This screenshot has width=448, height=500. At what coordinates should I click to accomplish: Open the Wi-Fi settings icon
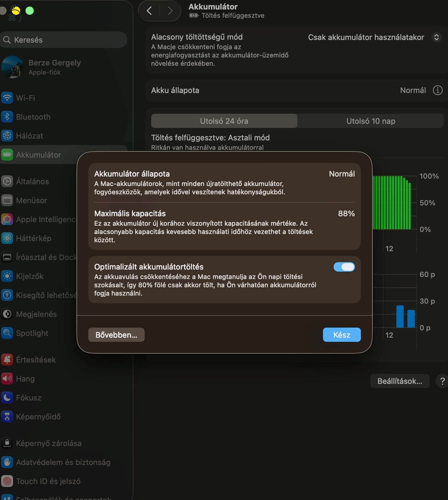click(x=7, y=98)
